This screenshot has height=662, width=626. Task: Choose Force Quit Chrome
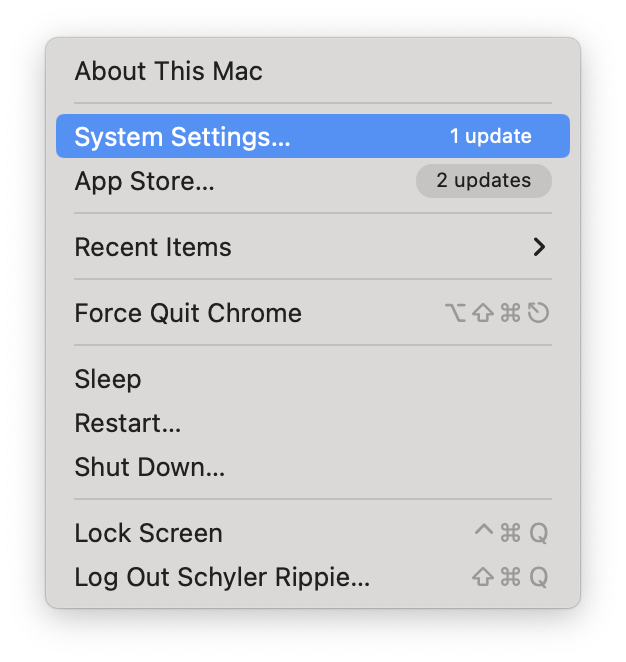pyautogui.click(x=188, y=313)
